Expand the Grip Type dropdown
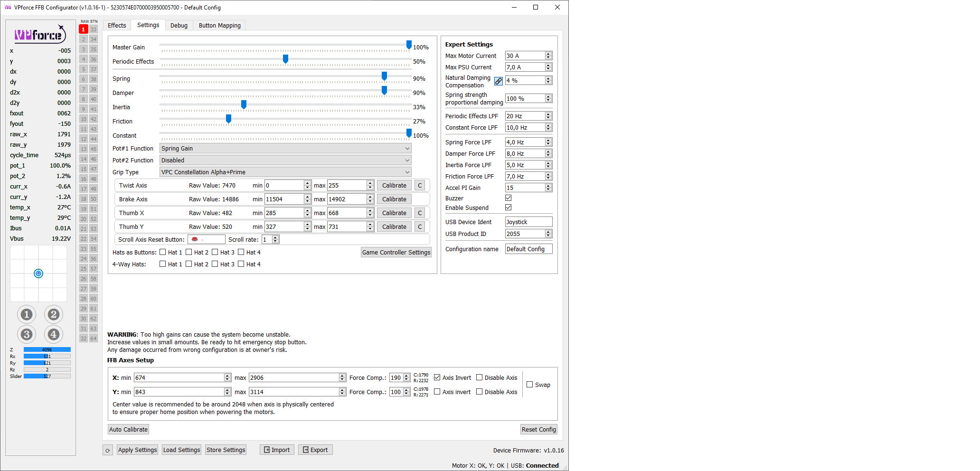The height and width of the screenshot is (471, 980). pyautogui.click(x=285, y=172)
